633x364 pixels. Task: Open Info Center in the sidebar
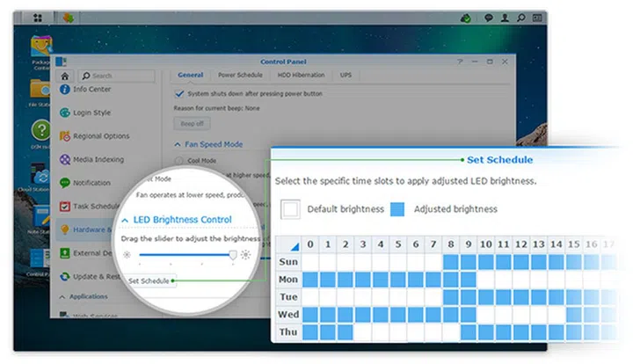[x=85, y=89]
